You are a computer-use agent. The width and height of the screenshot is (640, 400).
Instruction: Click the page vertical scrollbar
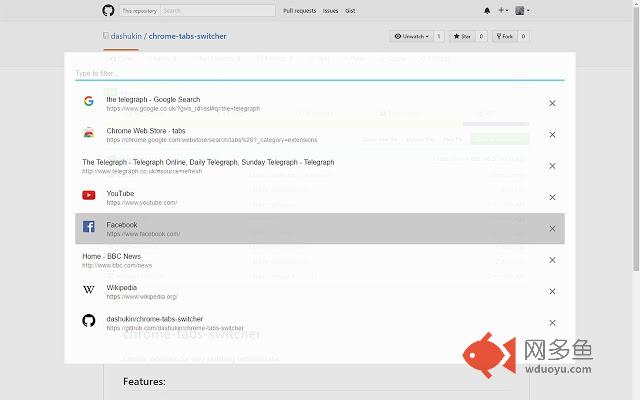[x=636, y=139]
